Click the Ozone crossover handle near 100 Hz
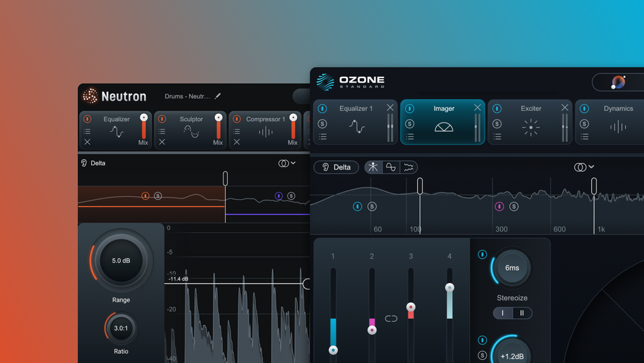Image resolution: width=644 pixels, height=363 pixels. 420,186
